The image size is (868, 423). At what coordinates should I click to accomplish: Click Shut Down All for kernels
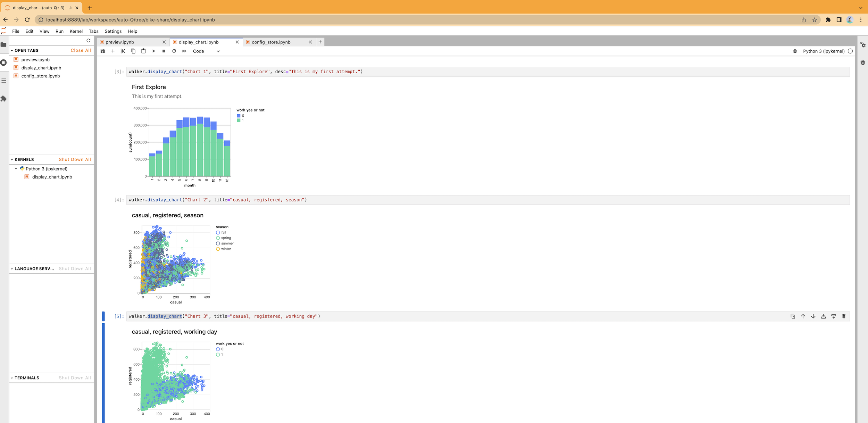coord(75,159)
